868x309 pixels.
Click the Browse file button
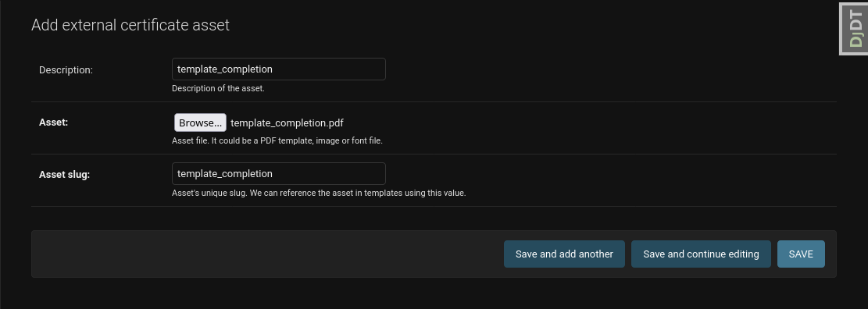[200, 123]
